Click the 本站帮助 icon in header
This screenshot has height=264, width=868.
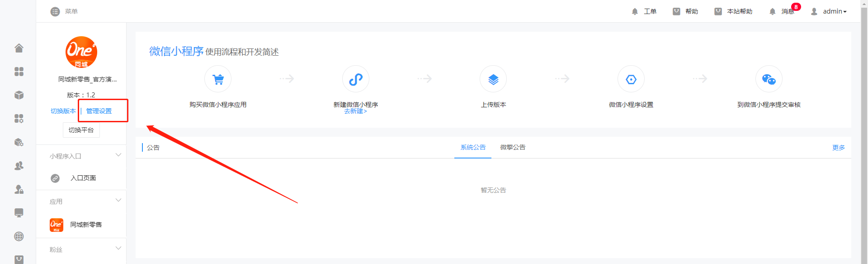[718, 11]
